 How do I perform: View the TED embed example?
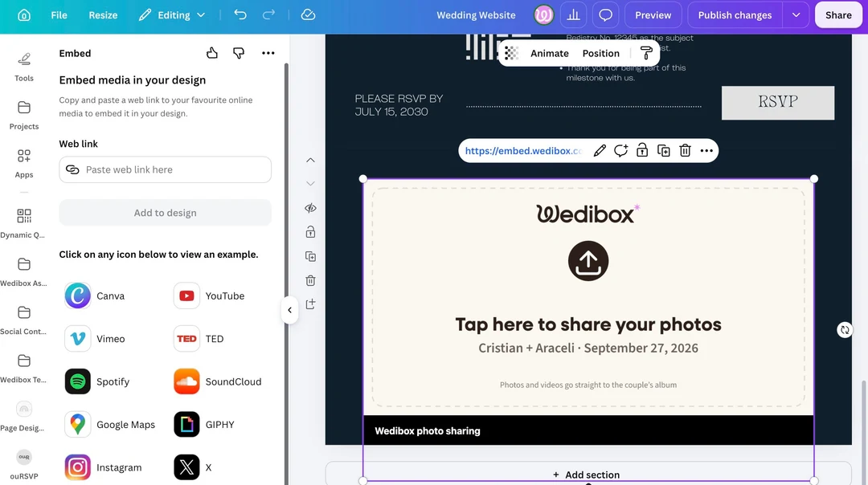point(199,338)
